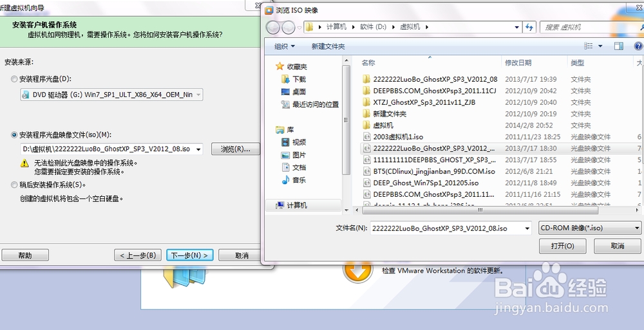Select the 新建文件夹 folder in file list
Image resolution: width=644 pixels, height=330 pixels.
385,114
